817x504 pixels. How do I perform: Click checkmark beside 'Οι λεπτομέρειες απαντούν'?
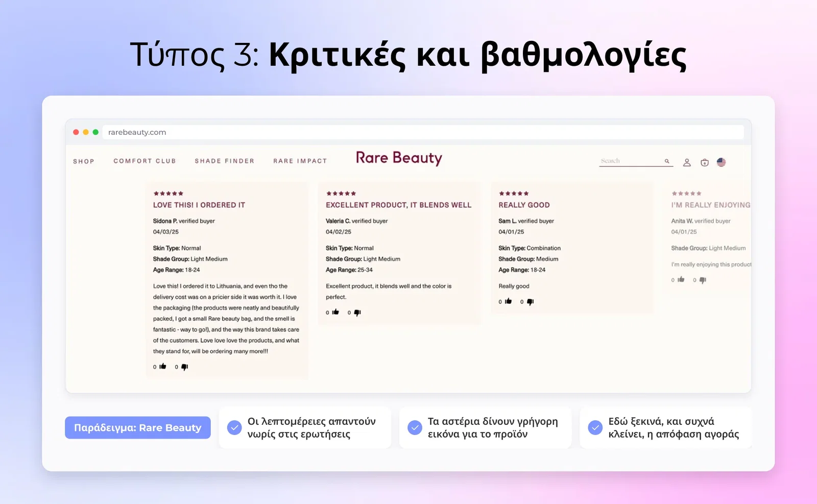pos(234,427)
